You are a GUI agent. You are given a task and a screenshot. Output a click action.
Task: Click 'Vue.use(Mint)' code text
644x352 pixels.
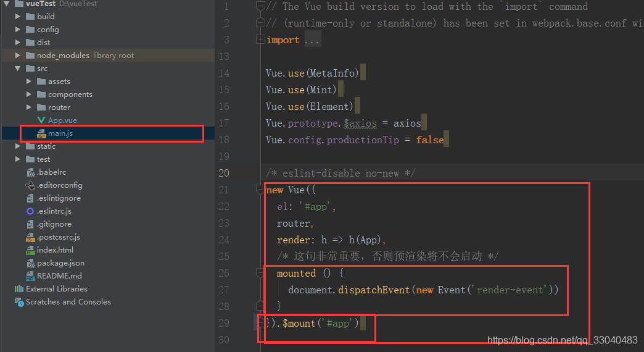coord(302,90)
